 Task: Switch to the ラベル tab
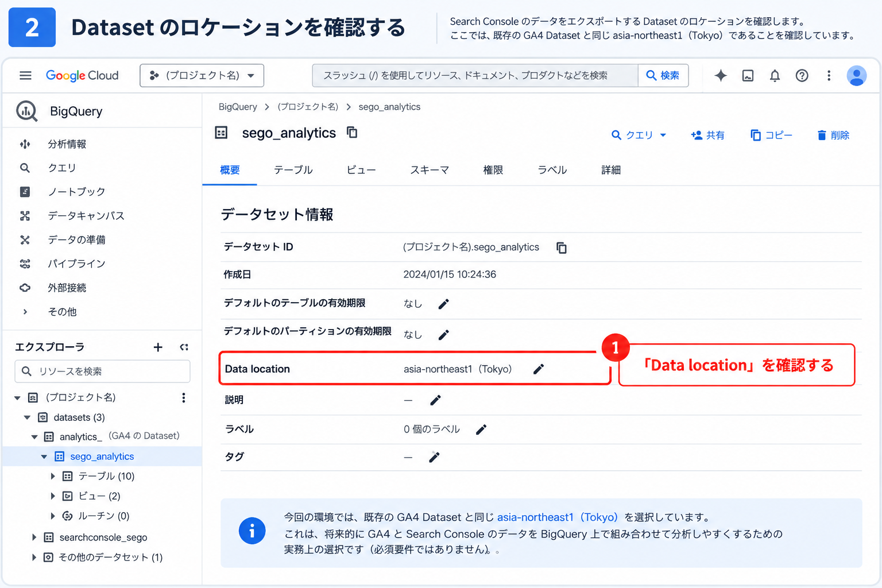pyautogui.click(x=552, y=170)
